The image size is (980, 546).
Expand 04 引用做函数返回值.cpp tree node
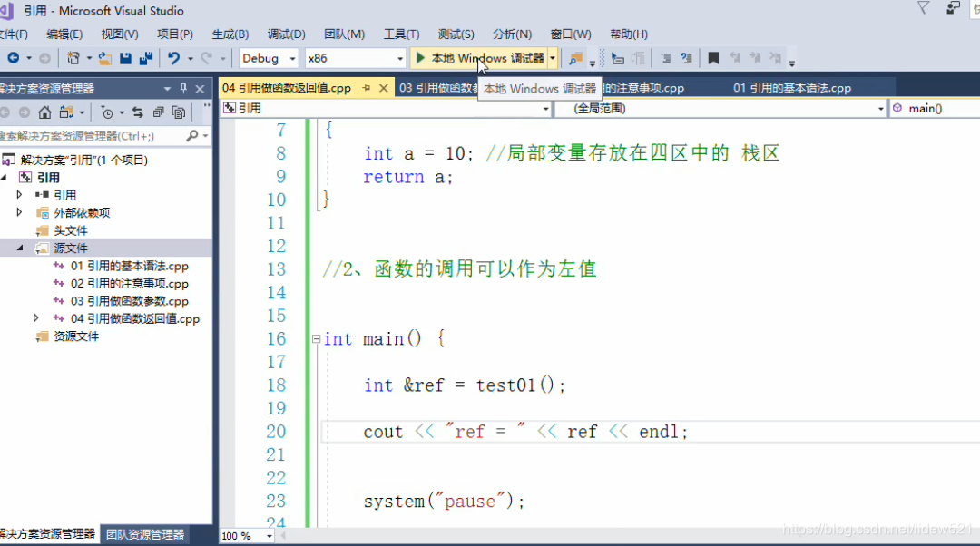click(35, 318)
